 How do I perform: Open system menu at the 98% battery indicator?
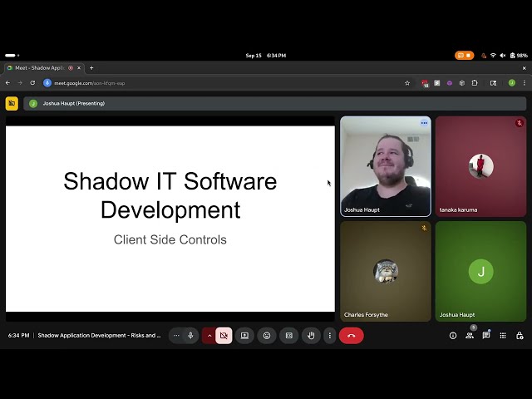(519, 56)
